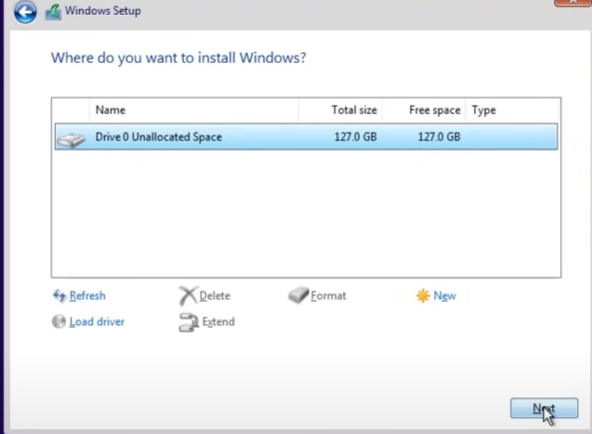The image size is (592, 434).
Task: Click the Load driver disc icon
Action: (x=59, y=322)
